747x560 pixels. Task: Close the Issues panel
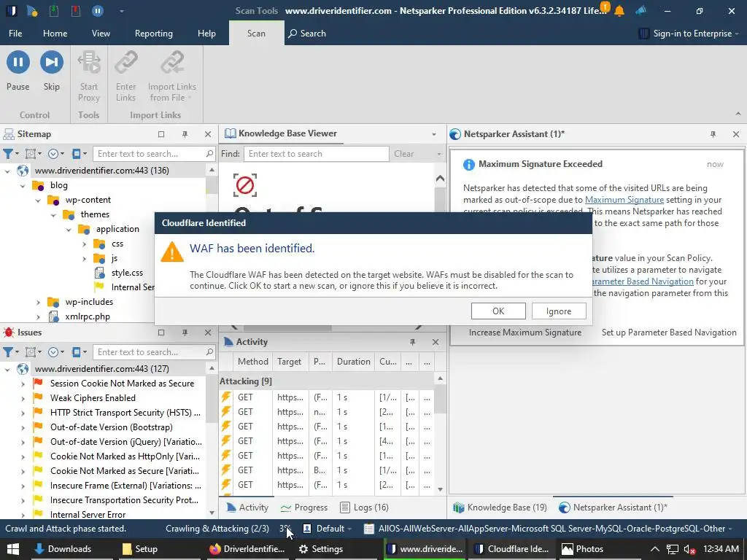[x=208, y=332]
